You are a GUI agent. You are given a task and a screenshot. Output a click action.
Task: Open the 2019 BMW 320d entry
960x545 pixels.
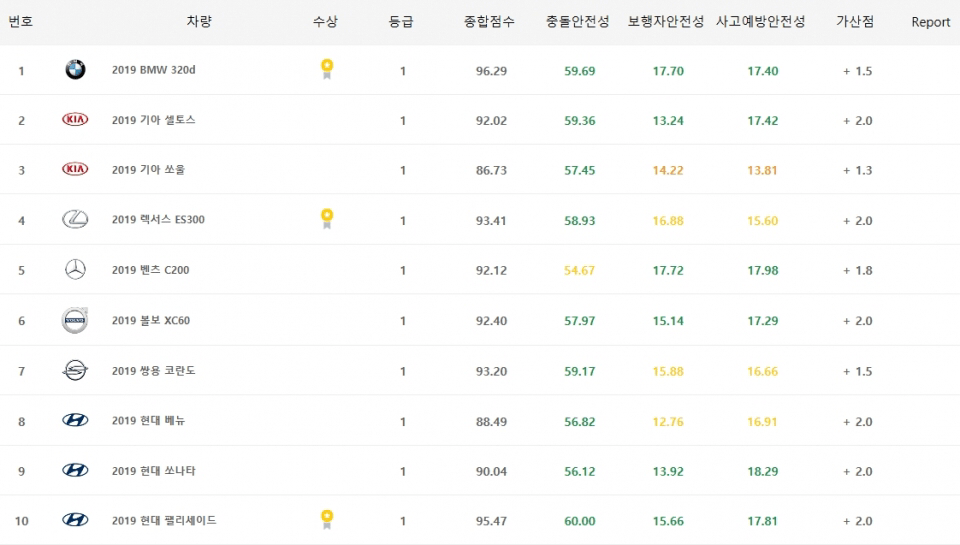pyautogui.click(x=154, y=70)
